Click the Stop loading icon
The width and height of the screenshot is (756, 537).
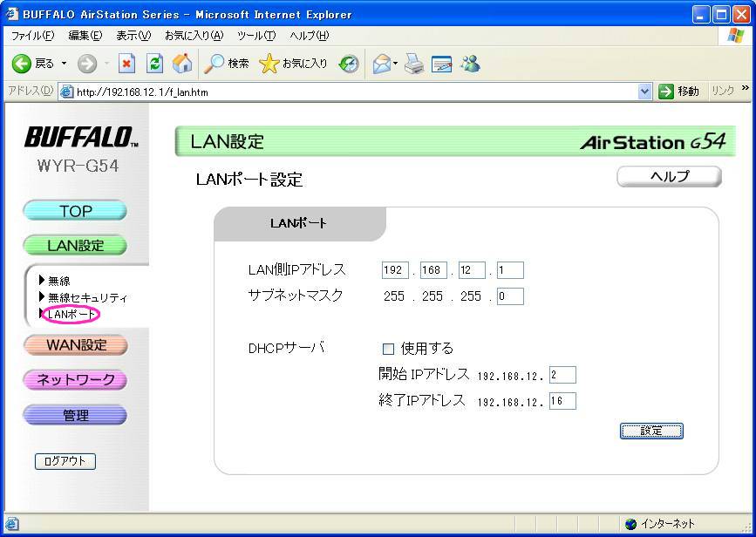126,64
